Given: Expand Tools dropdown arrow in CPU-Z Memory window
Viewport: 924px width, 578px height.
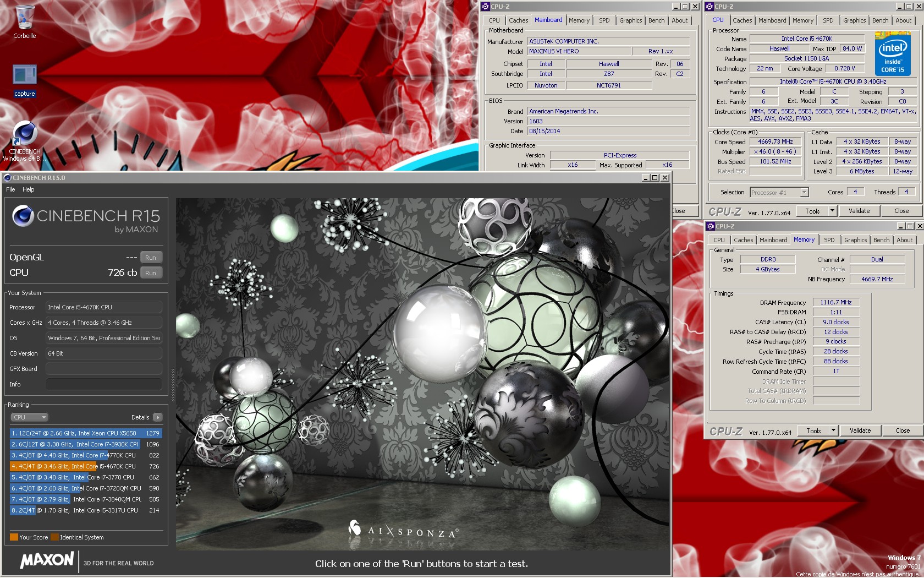Looking at the screenshot, I should (x=833, y=430).
